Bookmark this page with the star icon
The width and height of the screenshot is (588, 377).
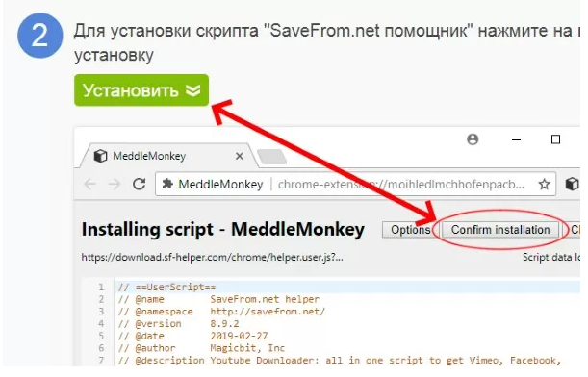point(544,184)
